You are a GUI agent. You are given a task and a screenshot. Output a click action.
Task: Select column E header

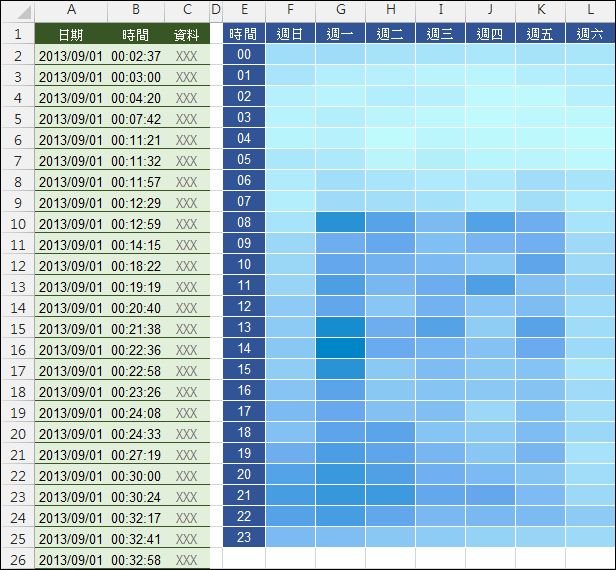click(x=244, y=10)
